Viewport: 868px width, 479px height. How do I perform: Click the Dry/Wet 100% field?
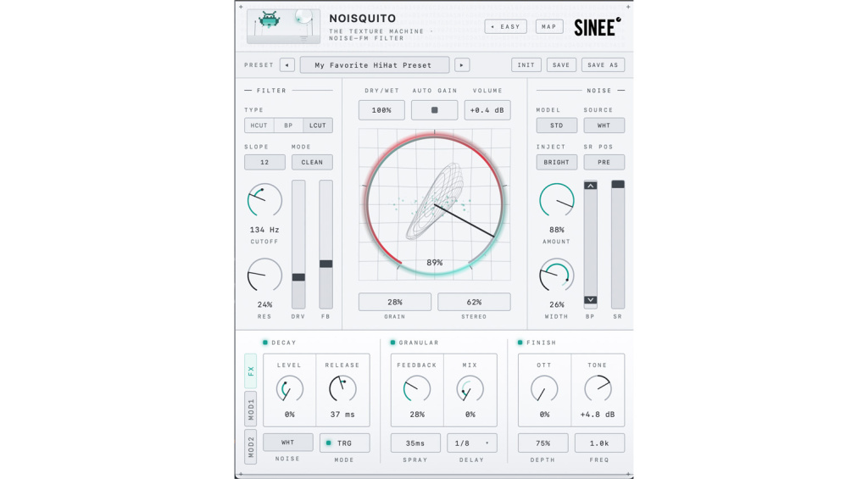381,110
